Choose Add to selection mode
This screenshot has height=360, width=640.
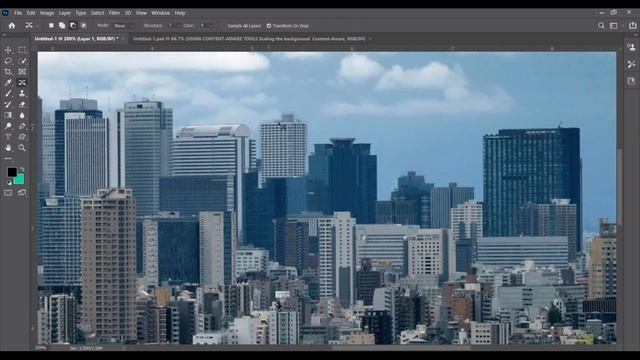pyautogui.click(x=62, y=26)
